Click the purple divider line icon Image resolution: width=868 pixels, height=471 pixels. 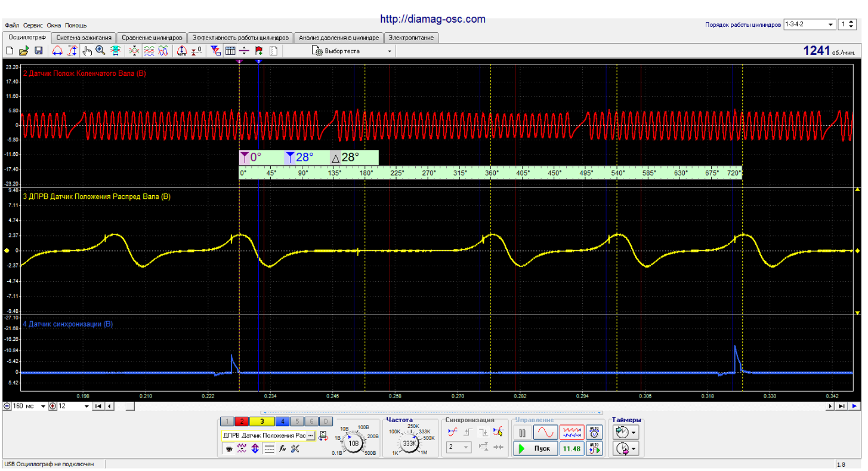pos(244,51)
